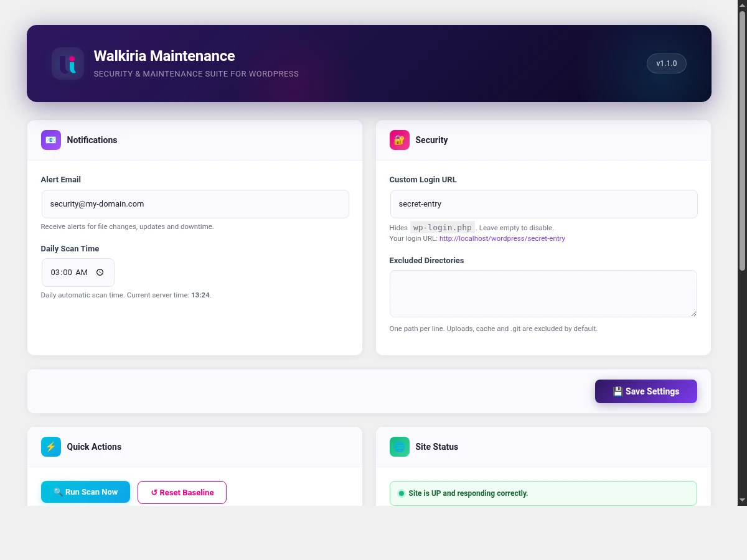Click the "Alert Email" label
The height and width of the screenshot is (560, 747).
coord(61,180)
